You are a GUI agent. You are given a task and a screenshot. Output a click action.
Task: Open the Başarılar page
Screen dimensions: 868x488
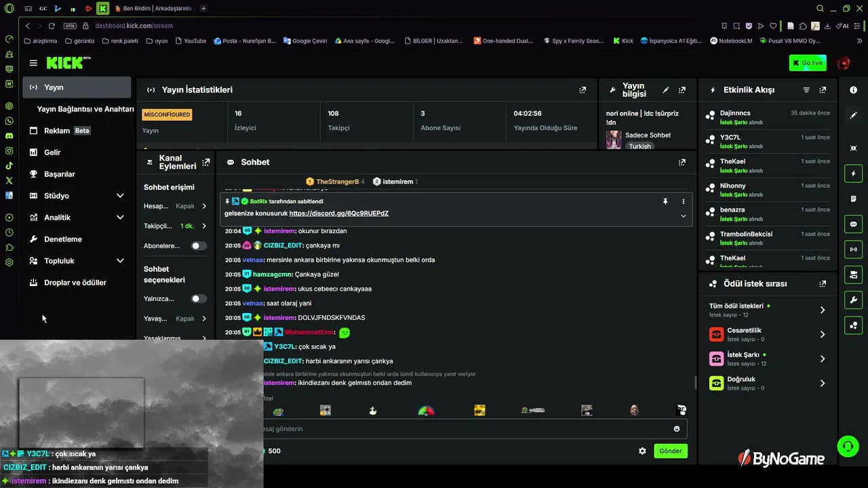coord(77,174)
